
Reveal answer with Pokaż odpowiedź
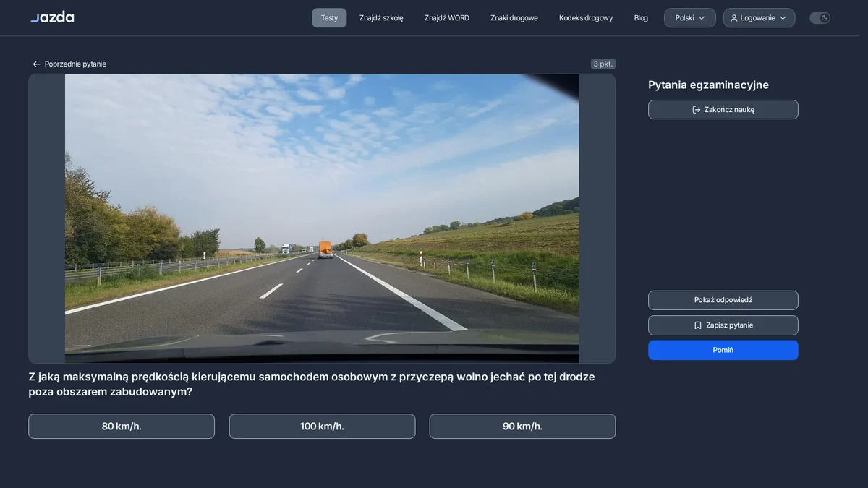(x=723, y=300)
